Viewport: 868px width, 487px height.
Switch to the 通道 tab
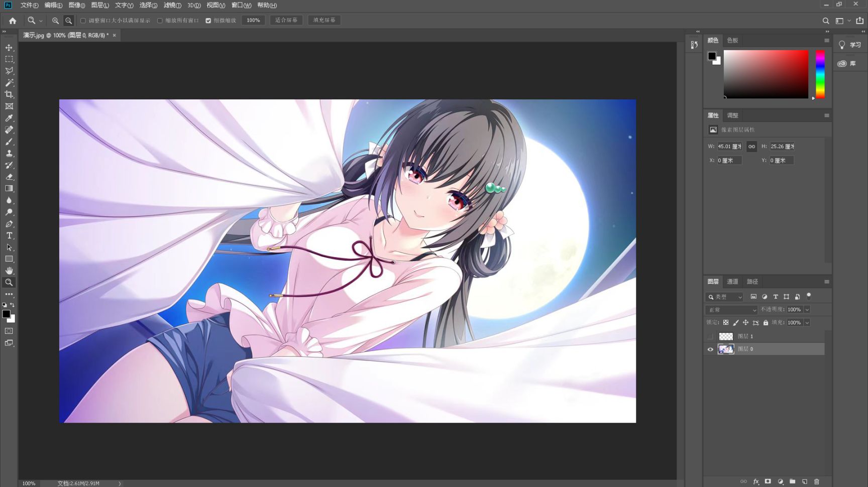tap(733, 282)
